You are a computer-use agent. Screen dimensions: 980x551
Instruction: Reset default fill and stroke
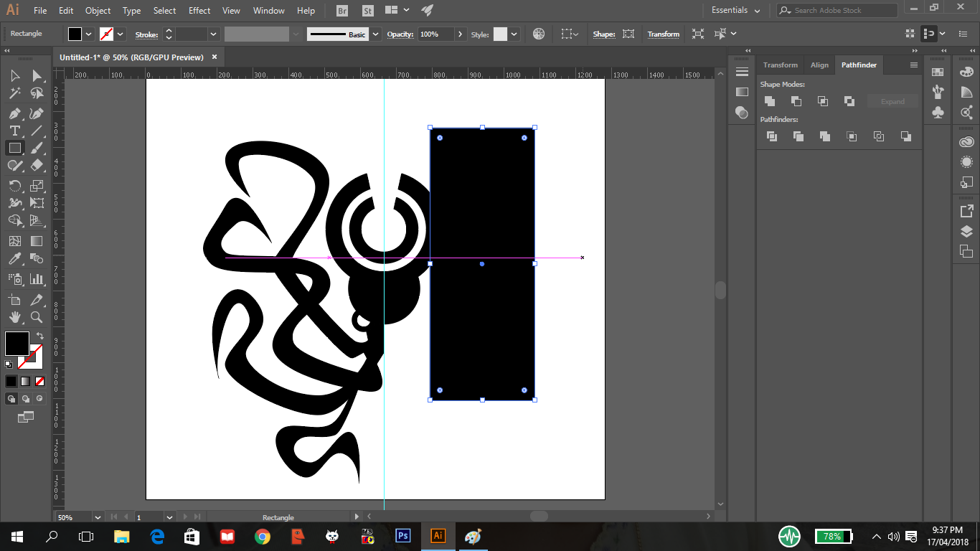tap(9, 364)
